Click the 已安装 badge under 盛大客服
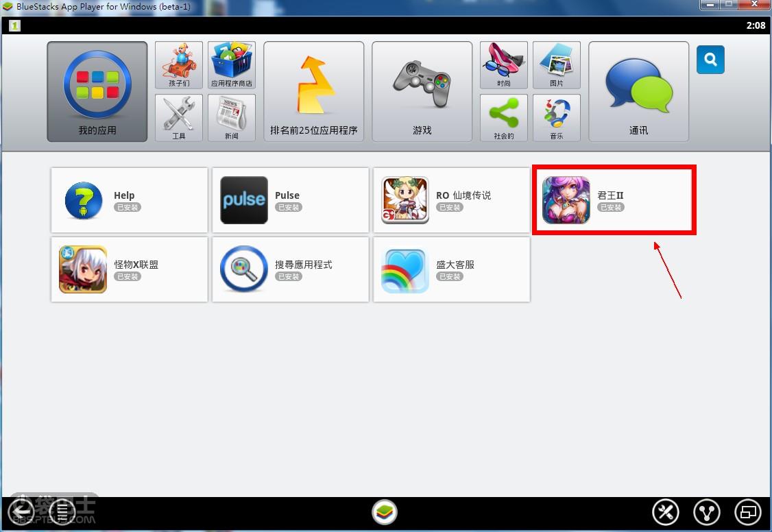 450,276
